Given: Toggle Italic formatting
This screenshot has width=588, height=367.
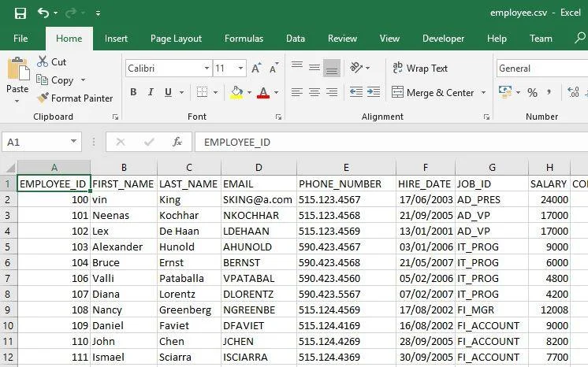Looking at the screenshot, I should pyautogui.click(x=151, y=92).
